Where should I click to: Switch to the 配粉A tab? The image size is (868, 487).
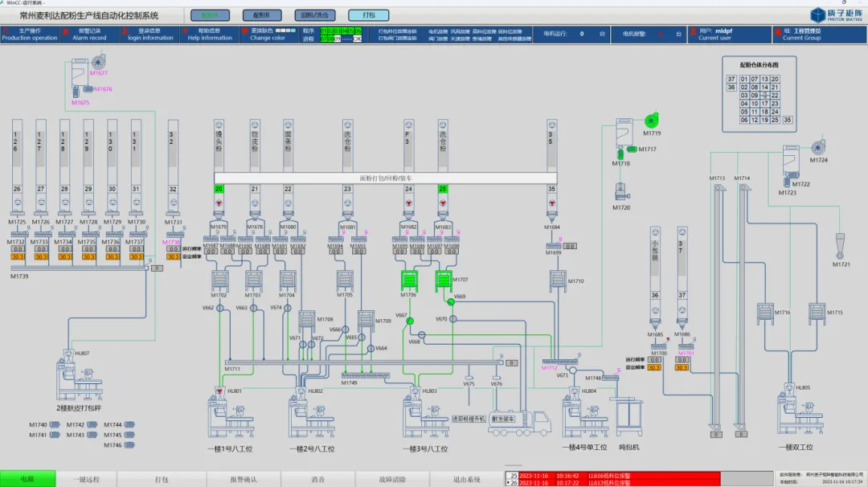[210, 15]
